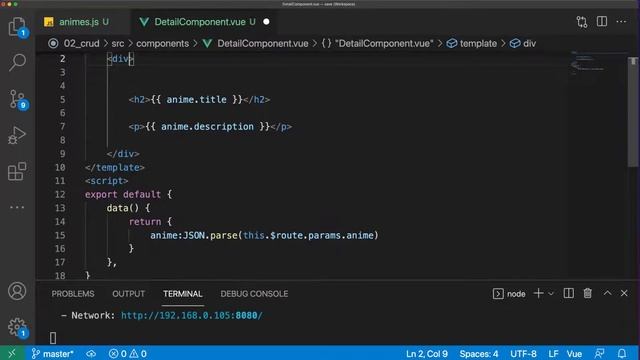Select 02_crud in the breadcrumb
This screenshot has width=640, height=360.
81,43
